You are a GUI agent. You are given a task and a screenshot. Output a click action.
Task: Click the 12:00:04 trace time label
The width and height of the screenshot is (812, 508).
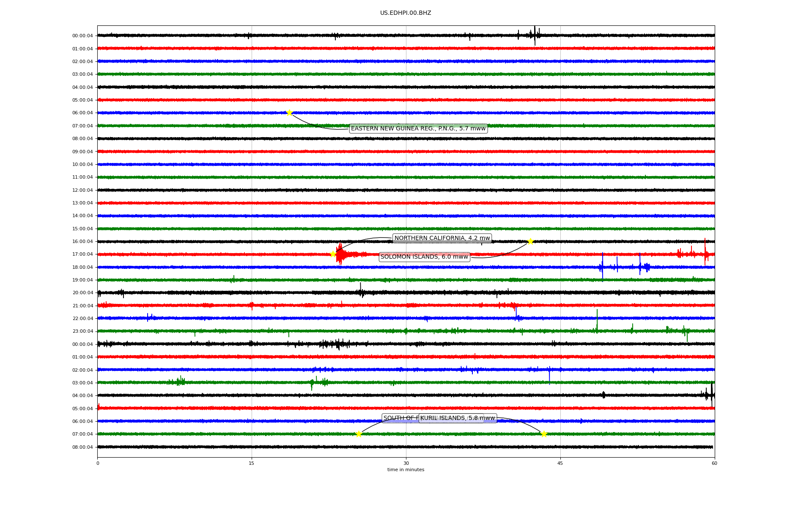pos(82,190)
